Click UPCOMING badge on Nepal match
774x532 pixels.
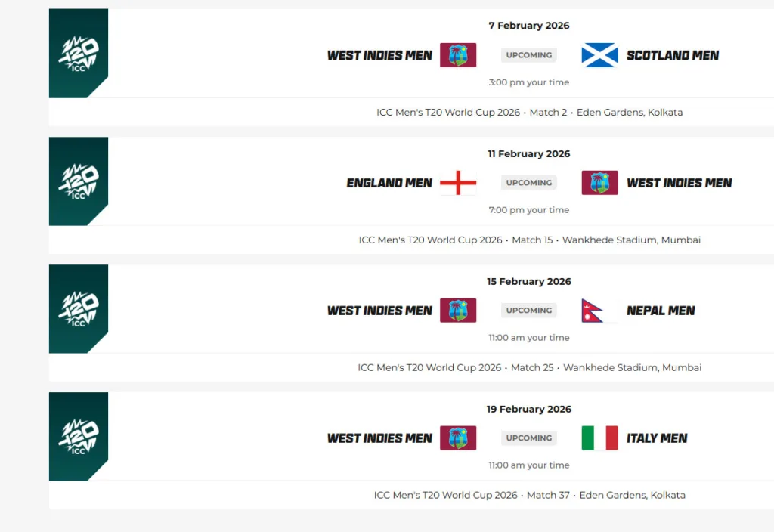(x=529, y=311)
